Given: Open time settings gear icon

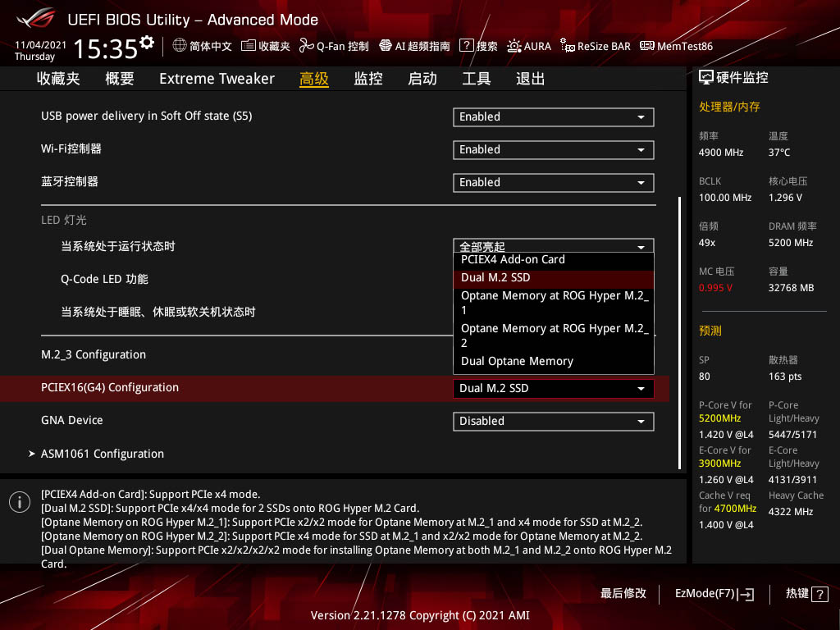Looking at the screenshot, I should point(147,43).
